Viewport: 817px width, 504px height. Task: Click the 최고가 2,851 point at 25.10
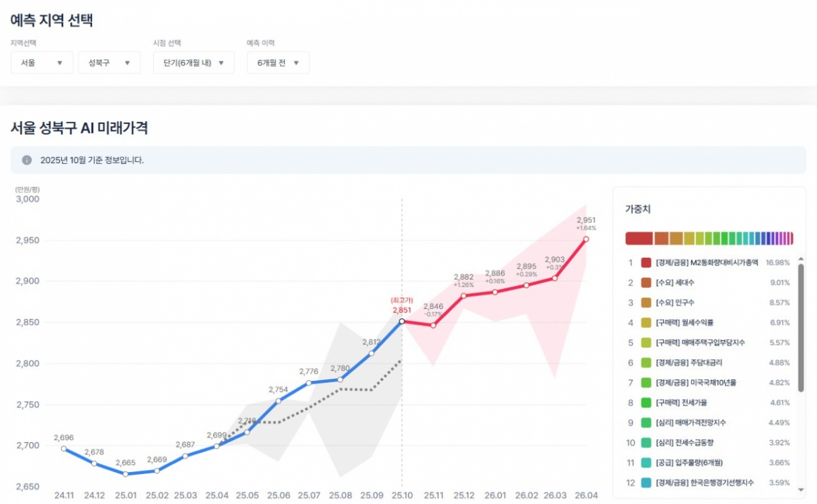tap(402, 321)
